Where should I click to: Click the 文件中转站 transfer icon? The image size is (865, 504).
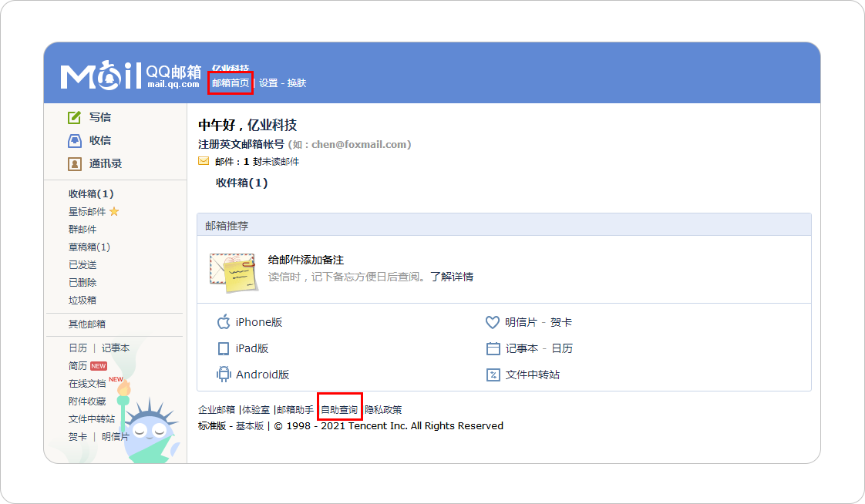[493, 375]
